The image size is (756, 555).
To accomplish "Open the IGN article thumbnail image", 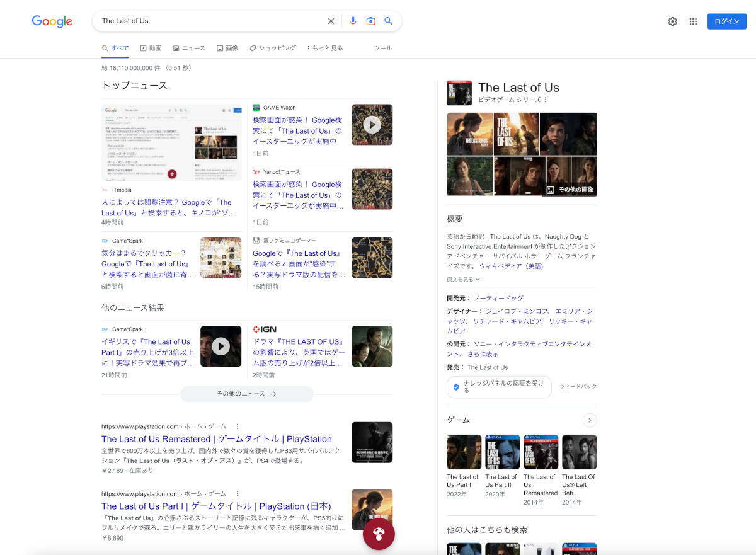I will coord(372,346).
